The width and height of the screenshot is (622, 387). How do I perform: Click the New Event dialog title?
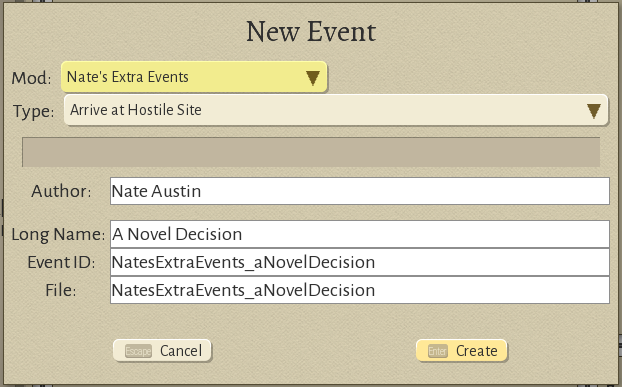(311, 32)
